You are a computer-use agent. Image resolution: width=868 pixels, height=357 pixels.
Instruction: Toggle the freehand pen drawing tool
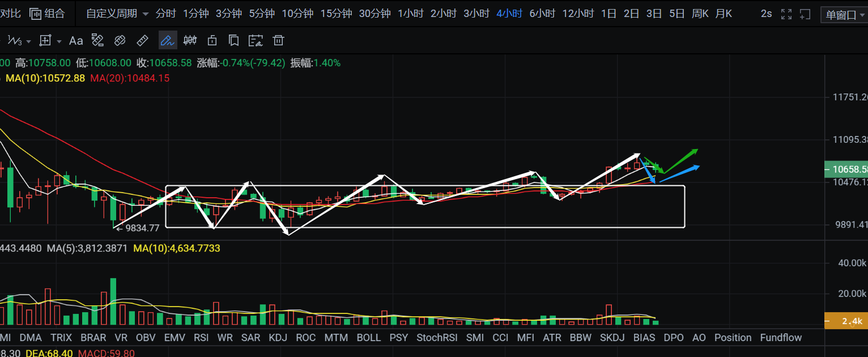(x=167, y=40)
